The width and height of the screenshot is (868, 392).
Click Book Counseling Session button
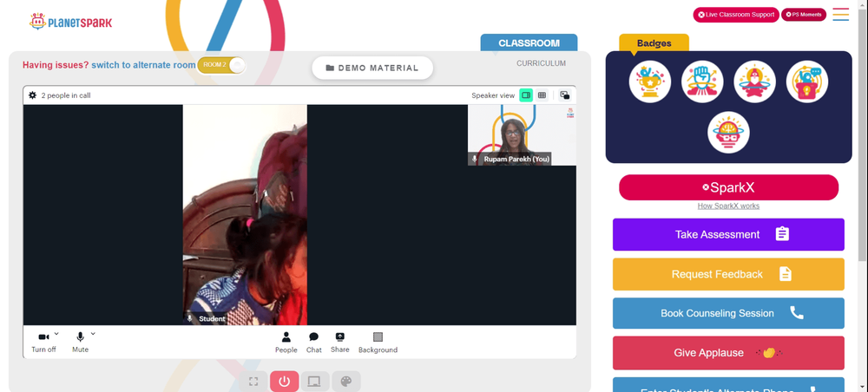[x=728, y=313]
